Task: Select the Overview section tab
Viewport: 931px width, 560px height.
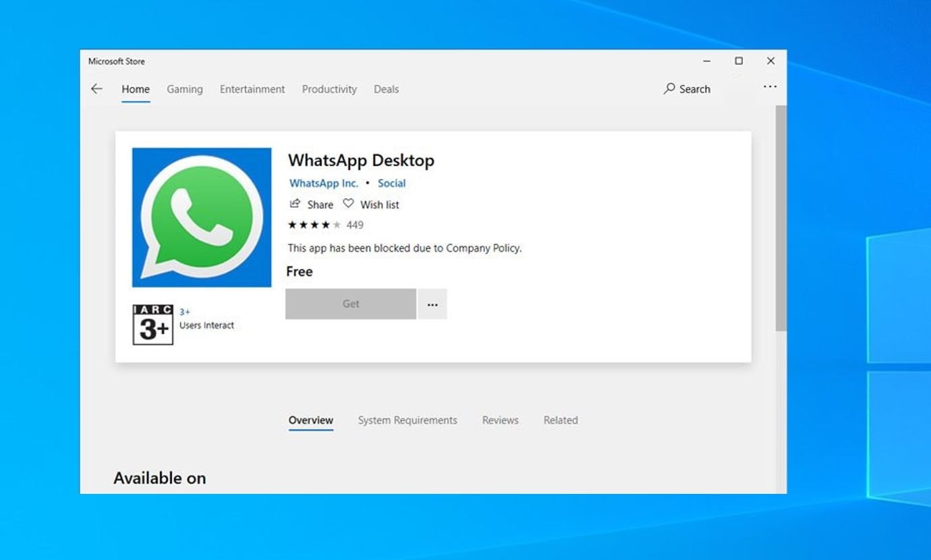Action: (x=311, y=420)
